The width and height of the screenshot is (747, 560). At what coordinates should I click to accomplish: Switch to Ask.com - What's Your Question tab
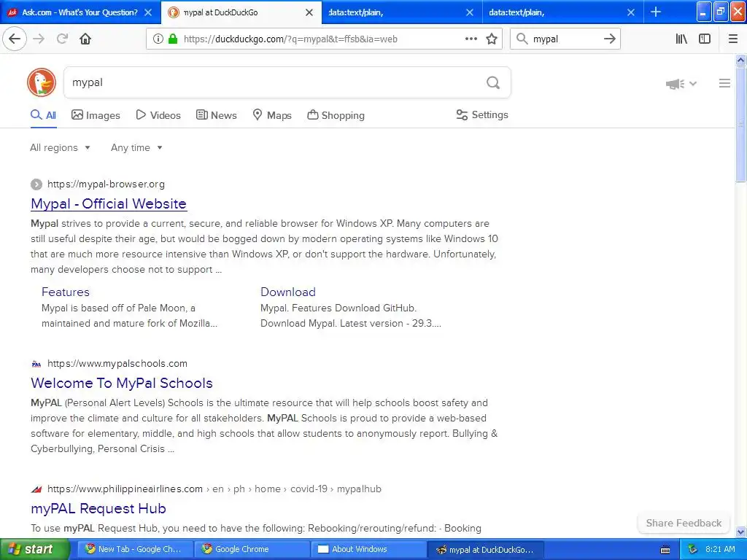click(x=80, y=12)
